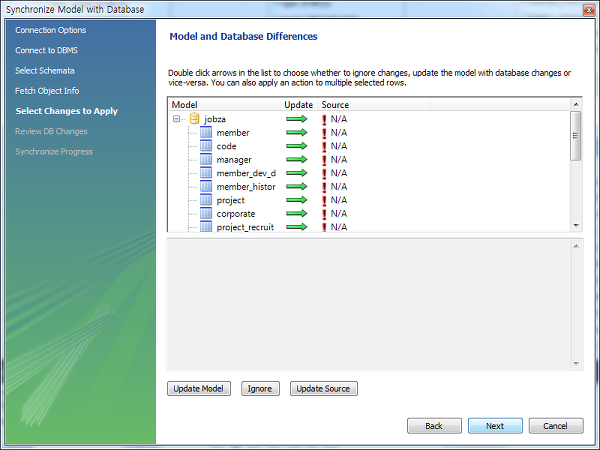
Task: Click the manager table icon
Action: point(206,159)
